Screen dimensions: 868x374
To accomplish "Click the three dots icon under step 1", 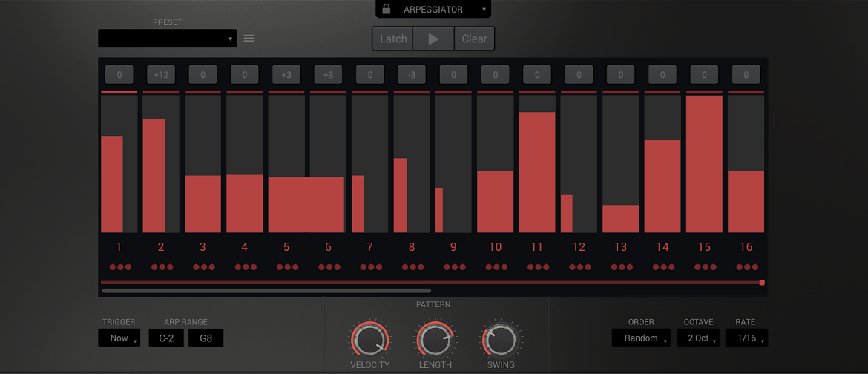I will tap(120, 267).
